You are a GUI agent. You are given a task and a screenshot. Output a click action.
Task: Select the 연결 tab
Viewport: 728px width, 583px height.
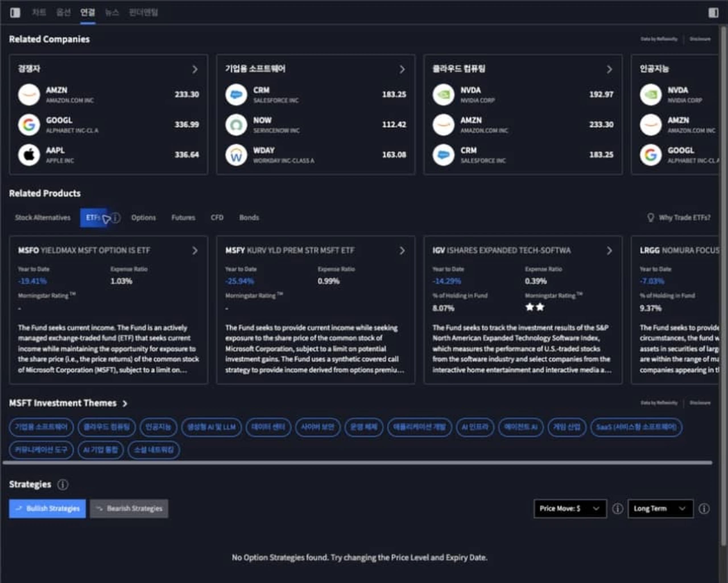point(88,13)
